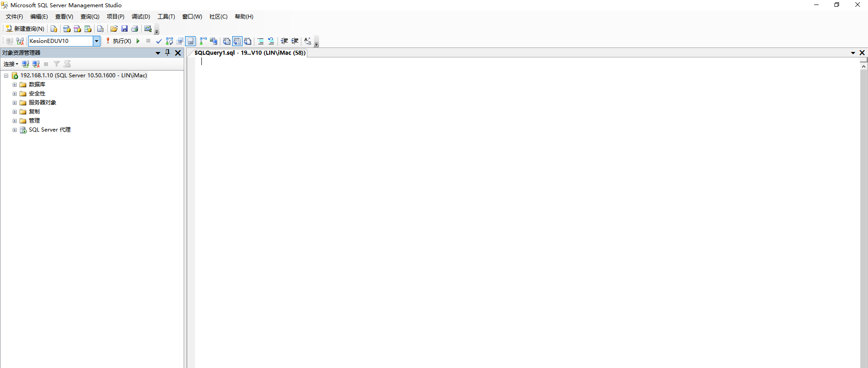Click the Open File folder icon
The height and width of the screenshot is (368, 868).
(x=114, y=28)
